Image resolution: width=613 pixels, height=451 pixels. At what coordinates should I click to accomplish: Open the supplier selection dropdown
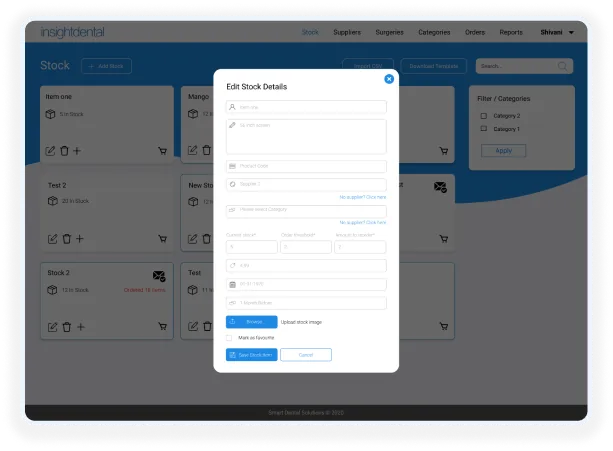[306, 184]
